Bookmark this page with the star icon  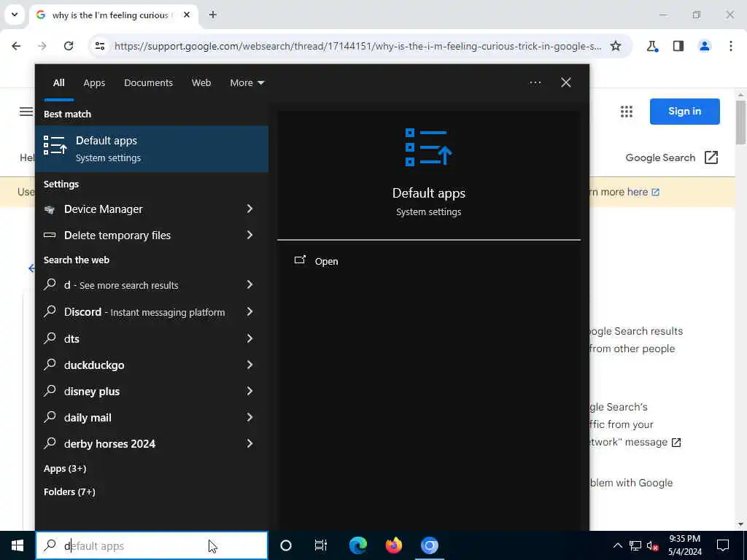click(616, 46)
